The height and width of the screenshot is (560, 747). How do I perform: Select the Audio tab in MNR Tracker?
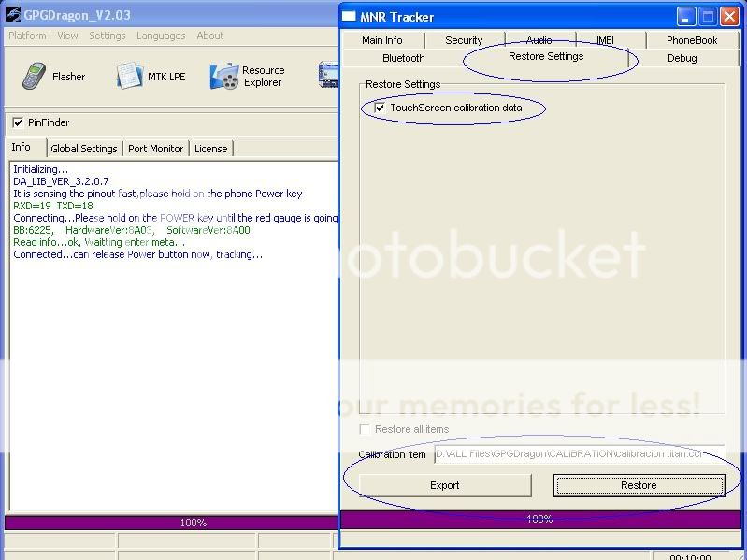click(539, 40)
